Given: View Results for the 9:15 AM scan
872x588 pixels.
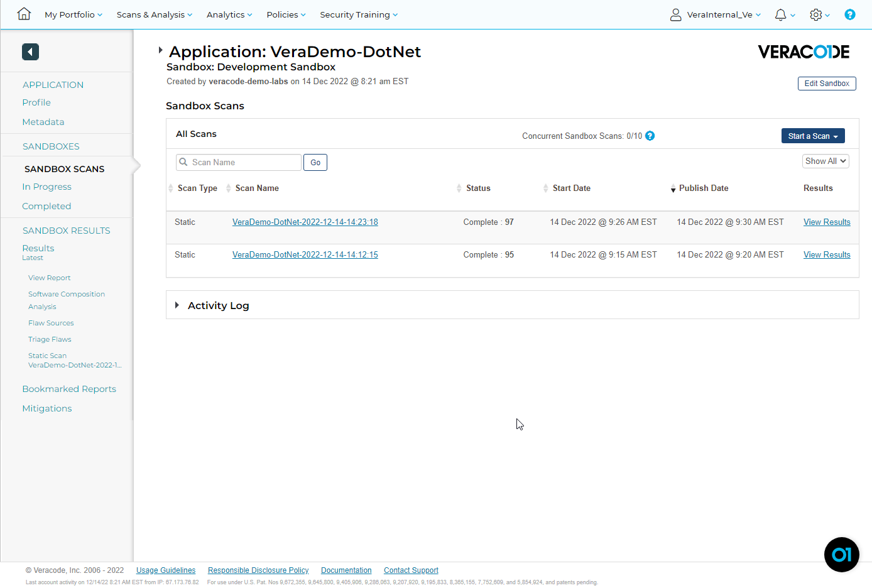Looking at the screenshot, I should [x=827, y=255].
